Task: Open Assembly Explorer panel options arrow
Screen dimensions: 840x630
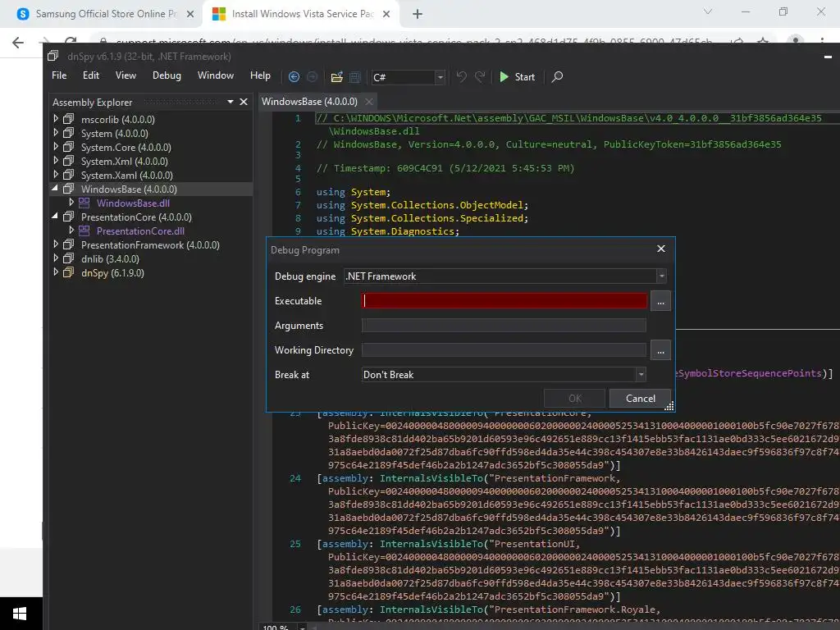Action: pyautogui.click(x=231, y=101)
